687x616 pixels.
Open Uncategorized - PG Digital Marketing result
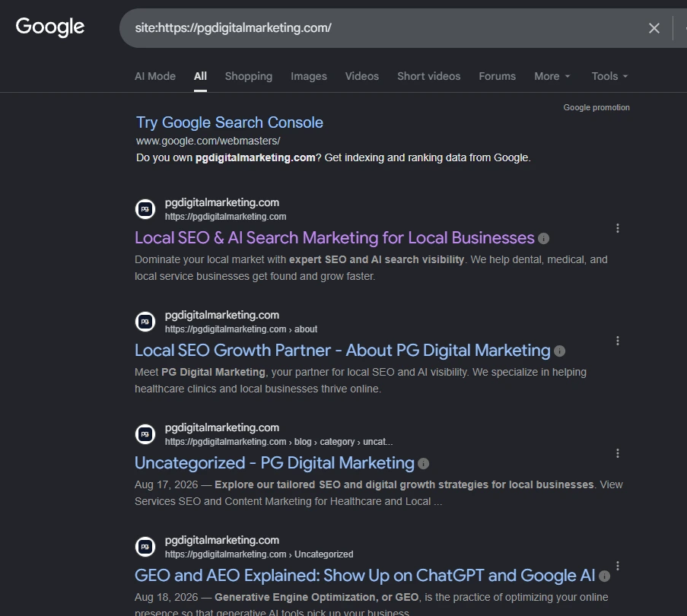275,463
